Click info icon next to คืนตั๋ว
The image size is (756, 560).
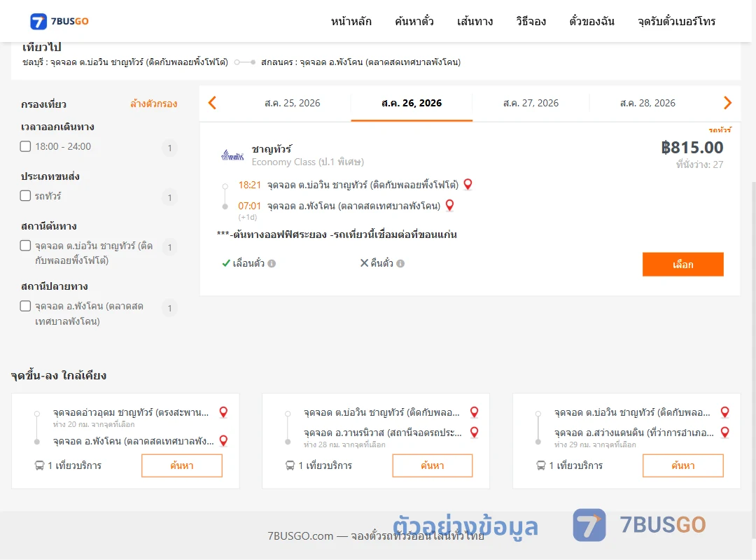pyautogui.click(x=400, y=263)
